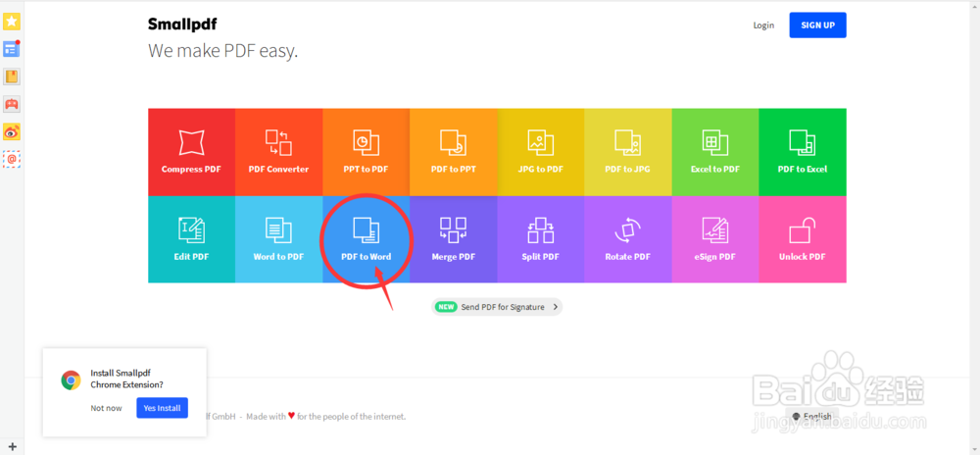The width and height of the screenshot is (980, 455).
Task: Open the PDF Converter tool
Action: tap(278, 152)
